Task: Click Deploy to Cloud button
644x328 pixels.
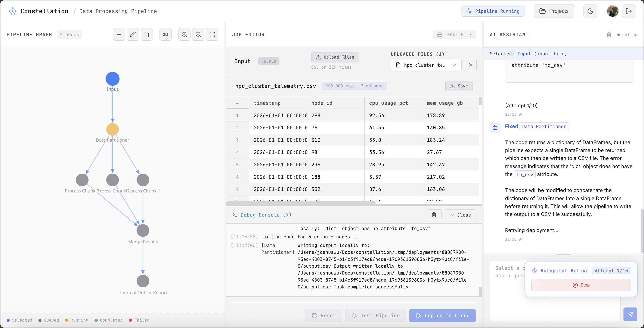Action: click(442, 316)
